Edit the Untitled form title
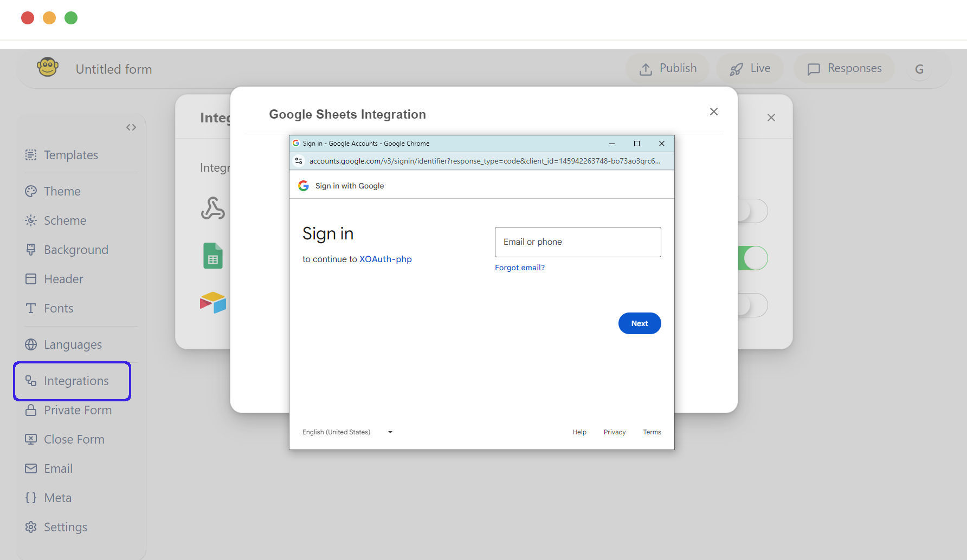The image size is (967, 560). [114, 69]
